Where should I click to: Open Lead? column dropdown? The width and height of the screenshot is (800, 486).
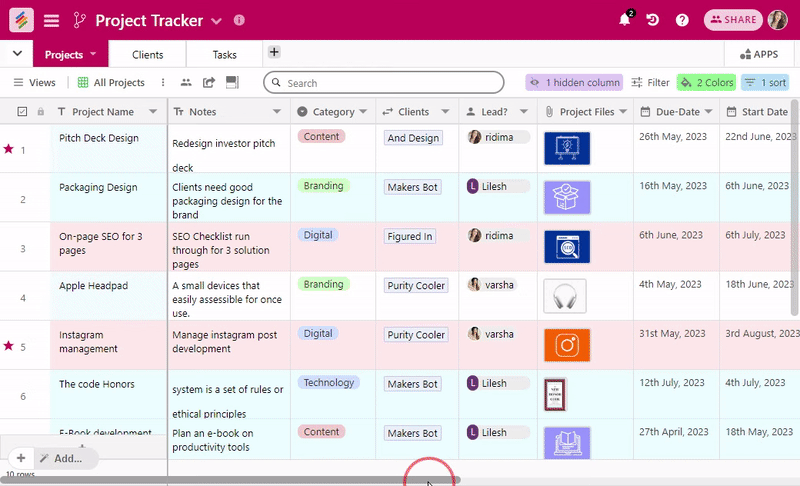point(523,112)
